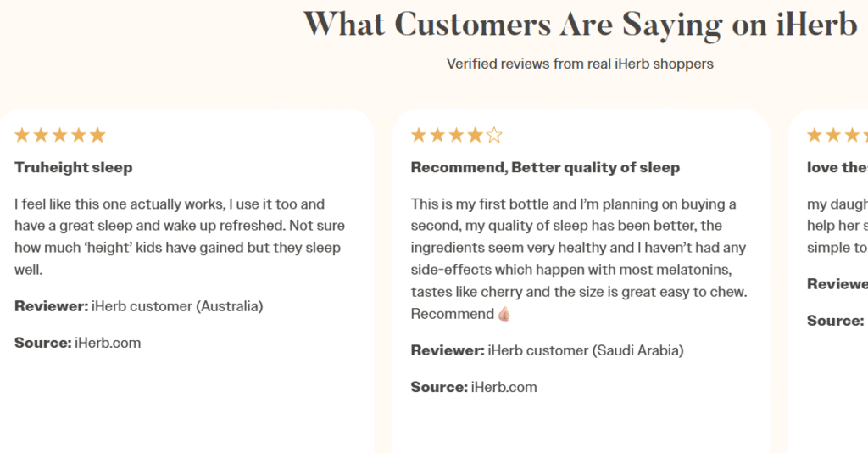Viewport: 868px width, 453px height.
Task: Click the empty fifth star in the Saudi Arabia review
Action: tap(494, 135)
